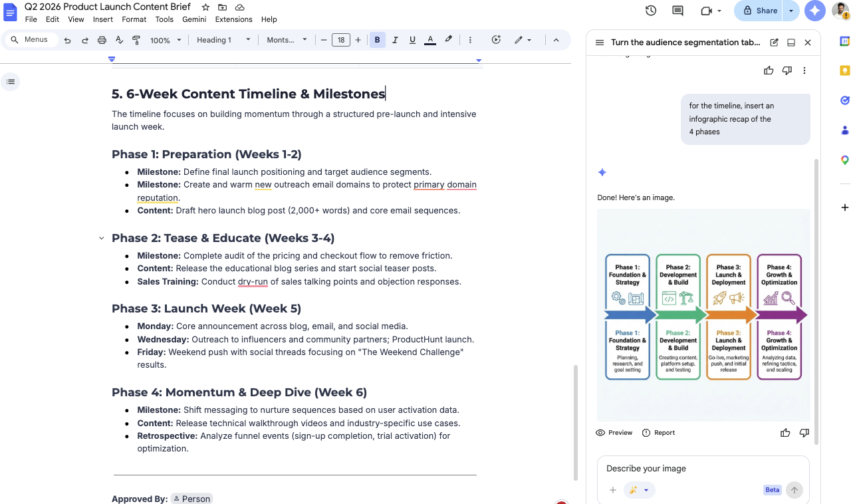Collapse the Phase 2 heading section

102,238
